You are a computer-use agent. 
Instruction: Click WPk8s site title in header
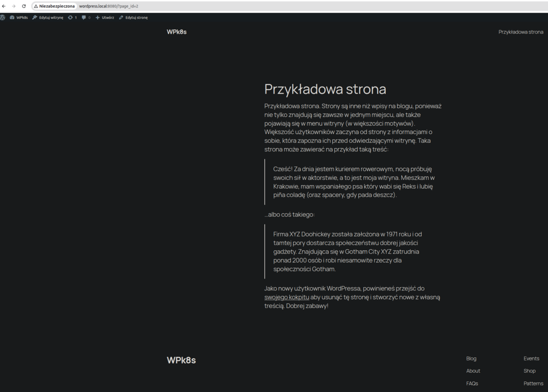click(177, 32)
